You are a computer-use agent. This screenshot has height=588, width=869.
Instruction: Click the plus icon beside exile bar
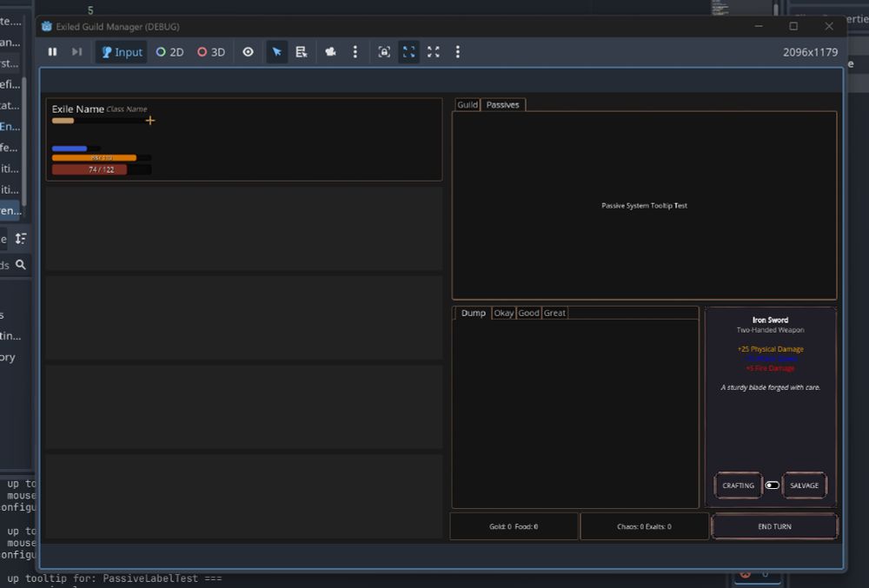pos(150,120)
